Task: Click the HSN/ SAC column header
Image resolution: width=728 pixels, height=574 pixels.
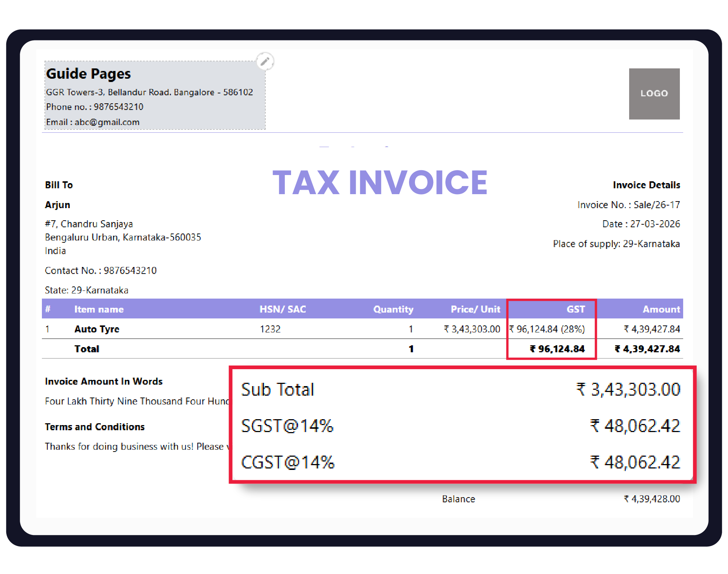Action: [x=283, y=309]
